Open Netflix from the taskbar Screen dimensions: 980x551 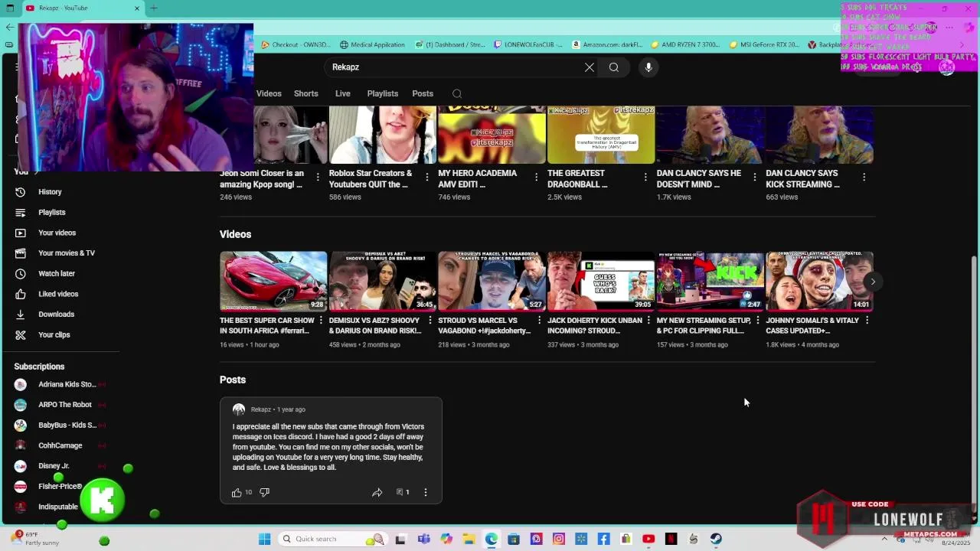click(x=671, y=540)
